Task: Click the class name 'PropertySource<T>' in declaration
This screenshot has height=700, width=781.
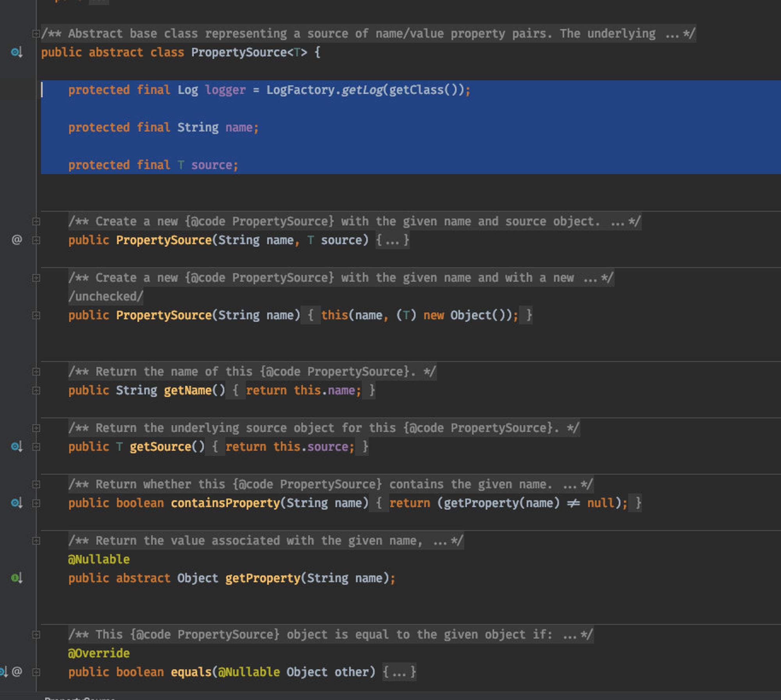Action: (x=249, y=52)
